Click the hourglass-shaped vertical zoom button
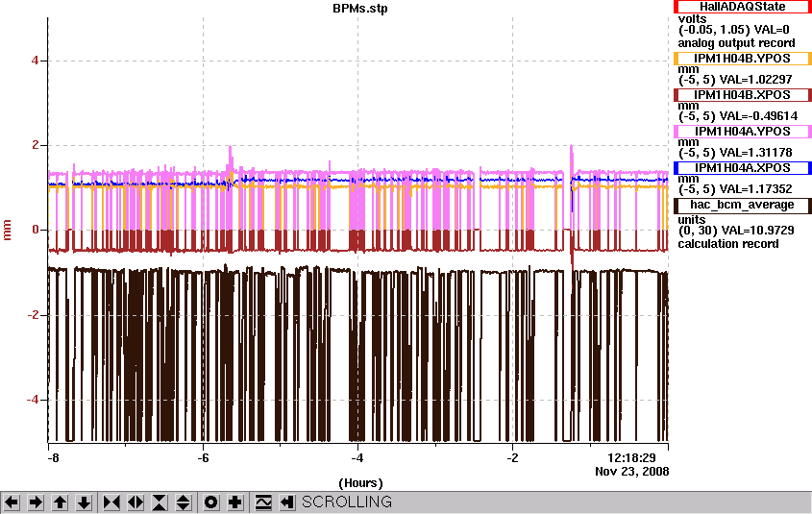The height and width of the screenshot is (514, 812). pyautogui.click(x=160, y=502)
